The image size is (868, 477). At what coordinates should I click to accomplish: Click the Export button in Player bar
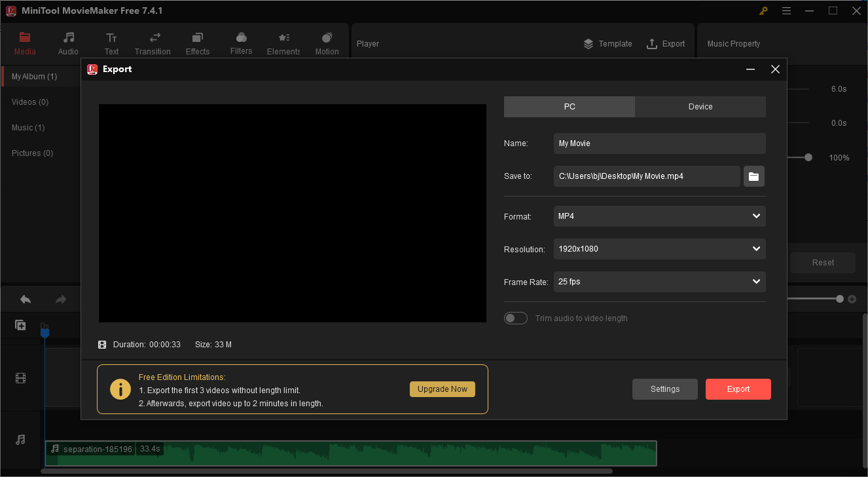[x=666, y=44]
